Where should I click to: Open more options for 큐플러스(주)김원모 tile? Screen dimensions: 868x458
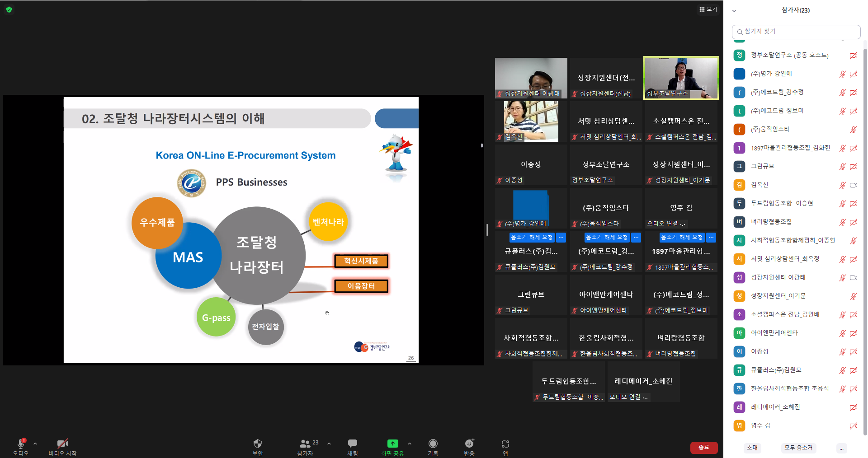click(561, 237)
